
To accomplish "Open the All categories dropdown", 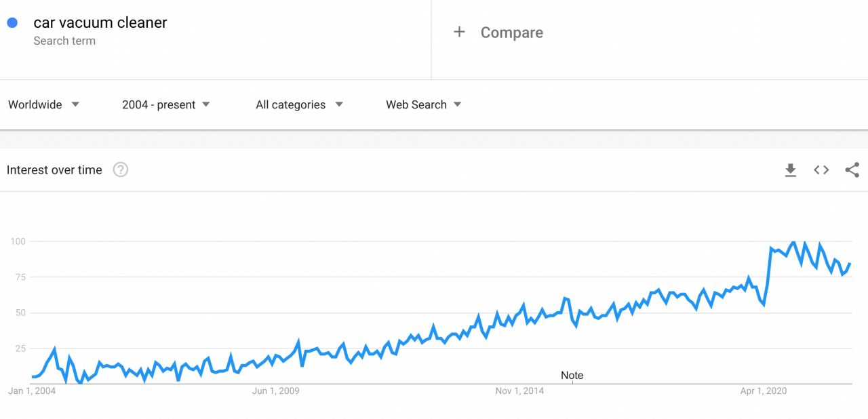I will click(299, 104).
